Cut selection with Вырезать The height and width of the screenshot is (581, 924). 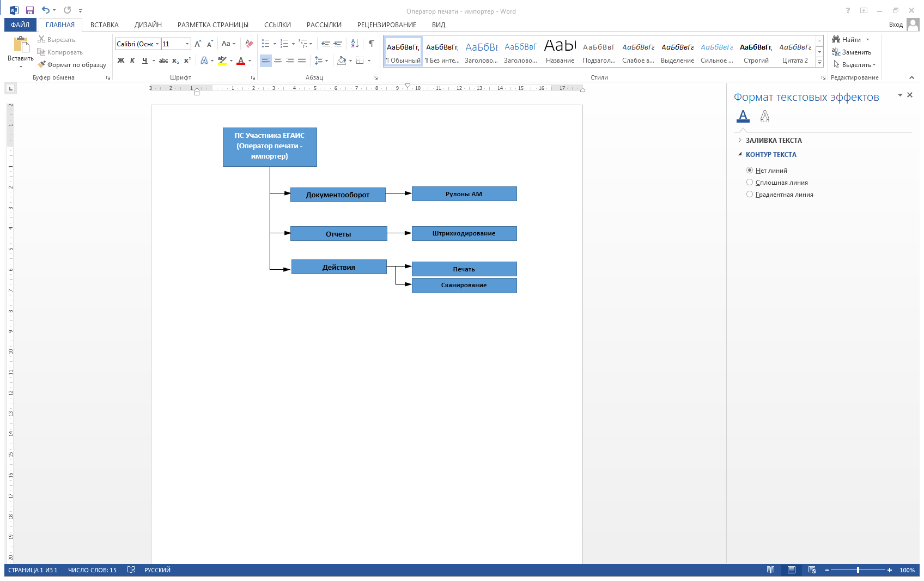tap(57, 40)
